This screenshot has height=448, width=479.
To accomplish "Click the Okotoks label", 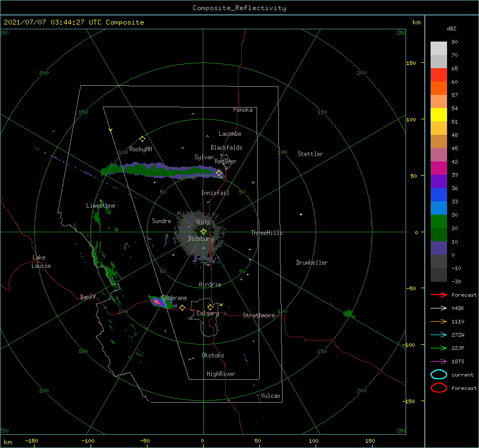I will (x=213, y=355).
